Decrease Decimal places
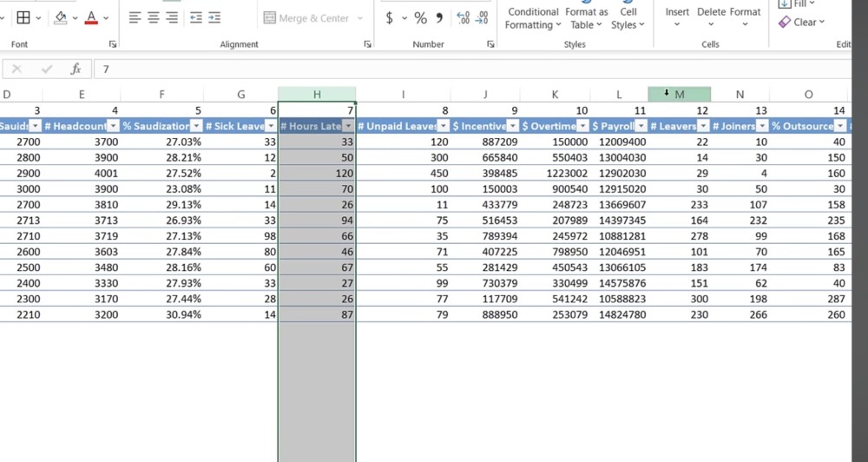 pos(482,18)
